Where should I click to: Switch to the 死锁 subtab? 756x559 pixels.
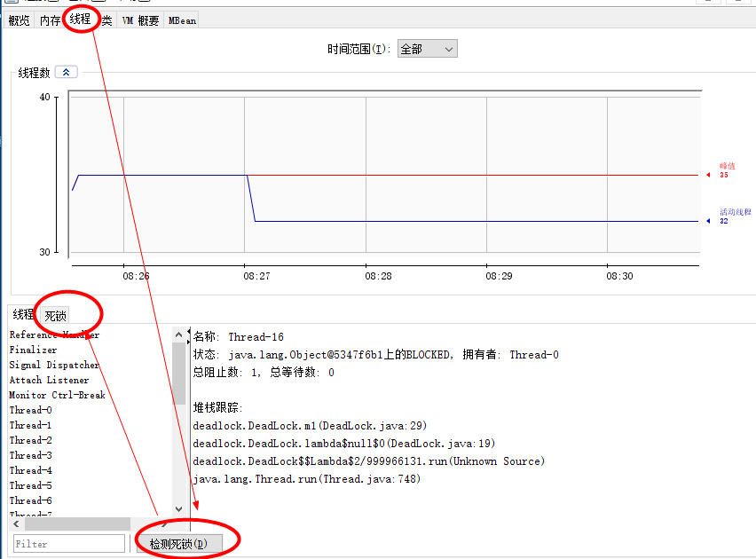pyautogui.click(x=56, y=312)
